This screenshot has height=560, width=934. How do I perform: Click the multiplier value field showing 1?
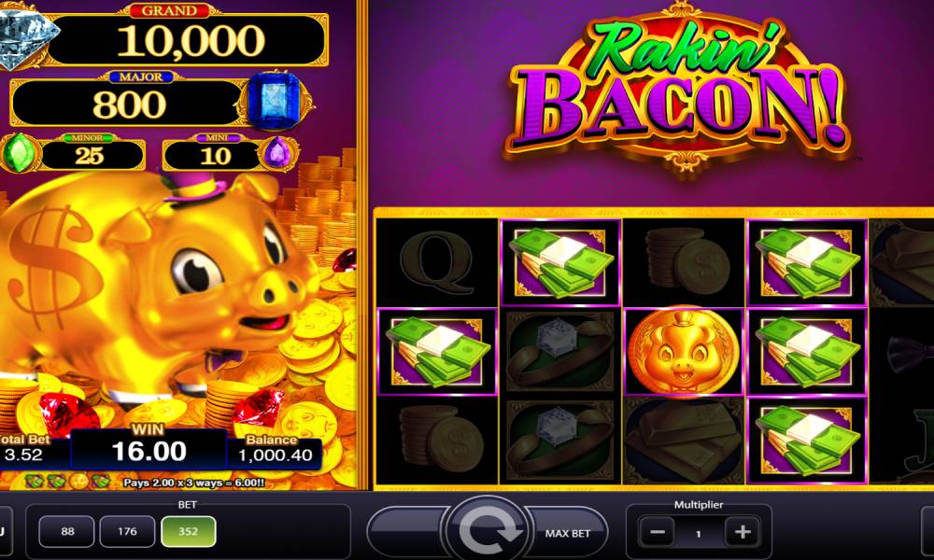coord(699,533)
